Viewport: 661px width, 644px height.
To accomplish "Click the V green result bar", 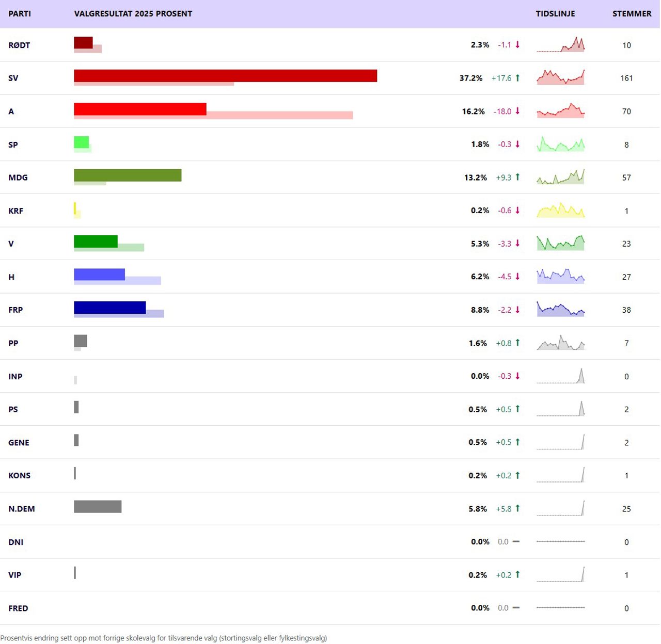I will (x=96, y=242).
